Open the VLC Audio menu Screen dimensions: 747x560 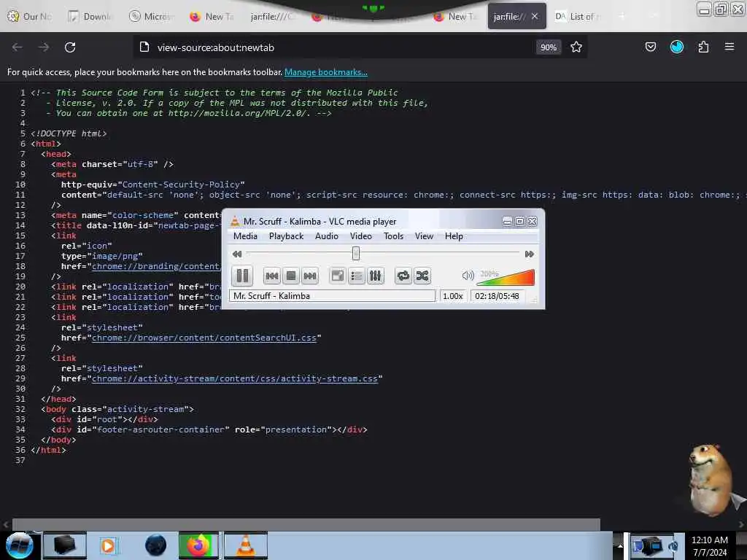click(327, 236)
